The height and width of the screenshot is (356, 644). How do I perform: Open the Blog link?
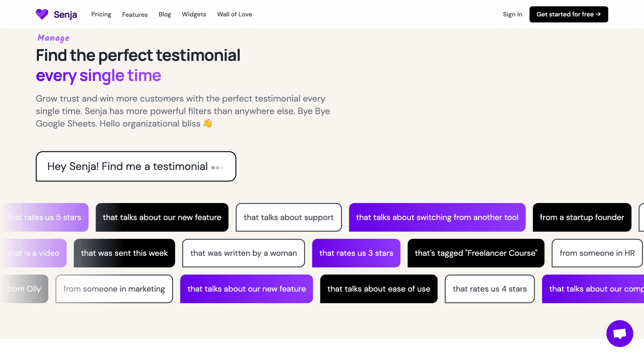(x=165, y=14)
